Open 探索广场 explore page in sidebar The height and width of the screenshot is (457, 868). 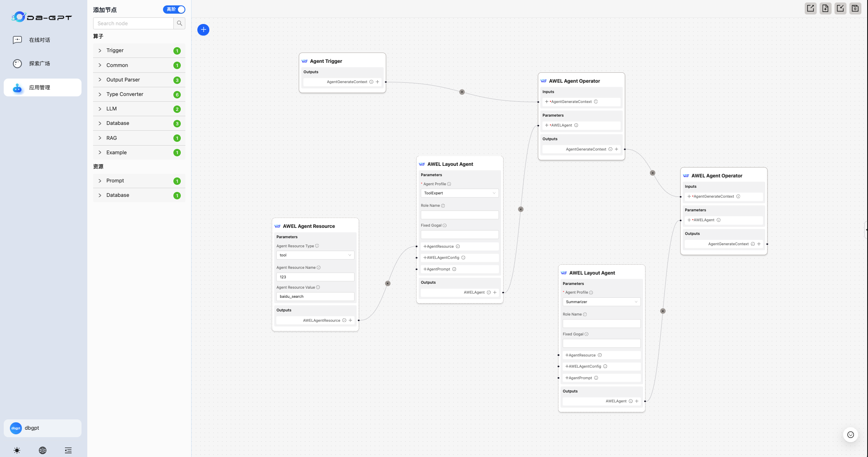pyautogui.click(x=39, y=64)
